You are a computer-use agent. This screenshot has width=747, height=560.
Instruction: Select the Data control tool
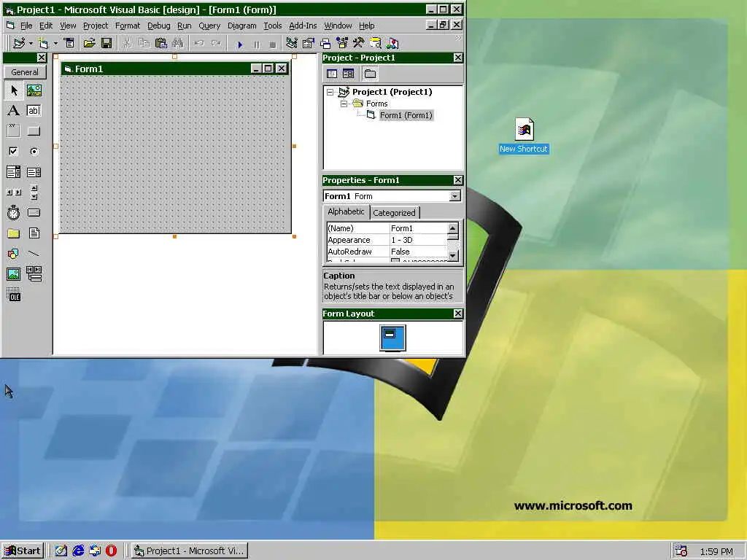tap(34, 274)
